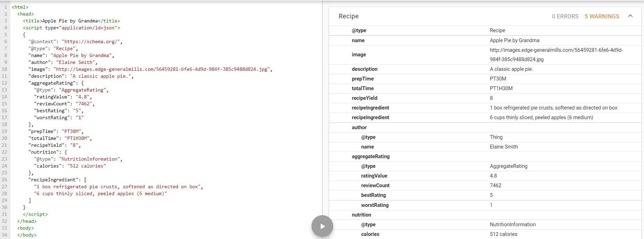Click line number 12 in the gutter
644x239 pixels.
coord(4,83)
